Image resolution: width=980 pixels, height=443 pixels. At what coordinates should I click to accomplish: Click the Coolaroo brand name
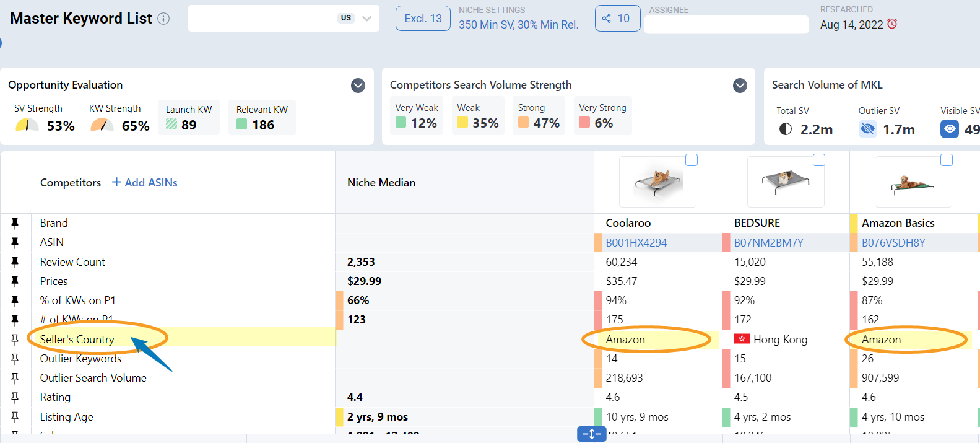pyautogui.click(x=628, y=223)
